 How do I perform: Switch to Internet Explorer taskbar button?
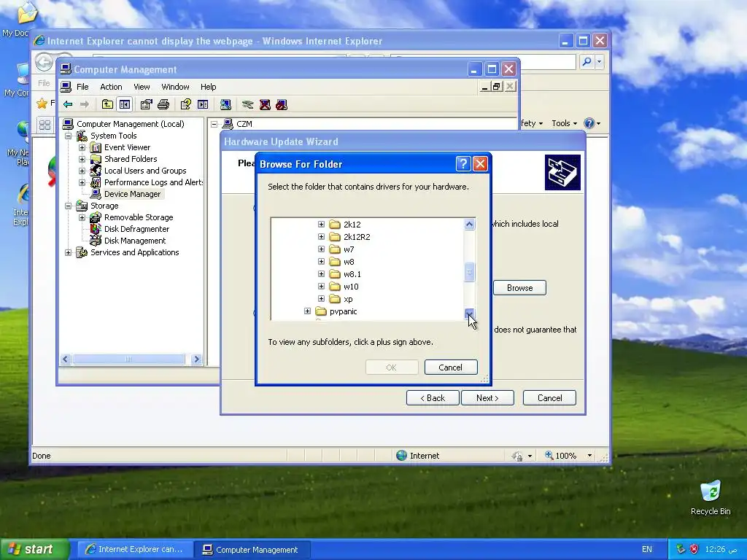[x=134, y=550]
